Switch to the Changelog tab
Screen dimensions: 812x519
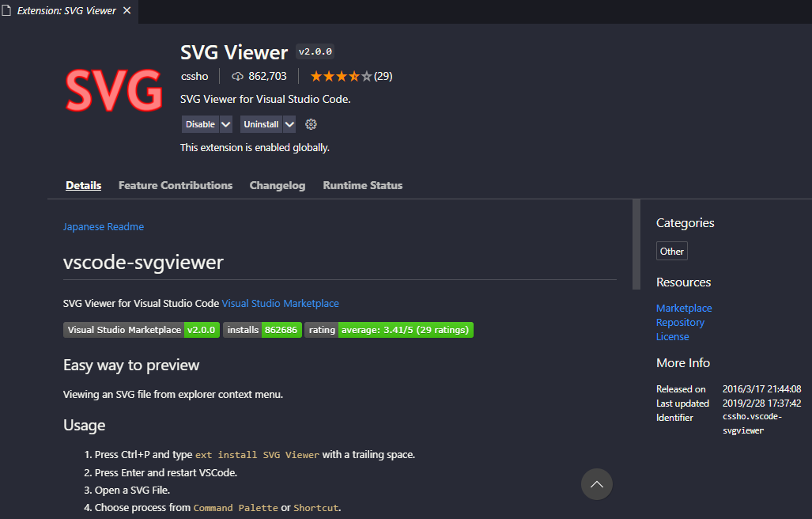point(277,185)
